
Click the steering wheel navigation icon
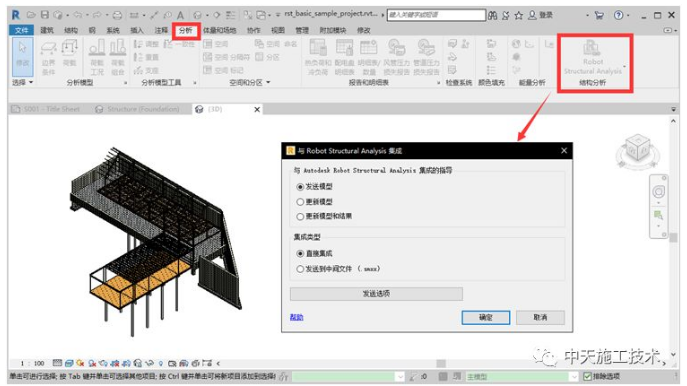659,191
